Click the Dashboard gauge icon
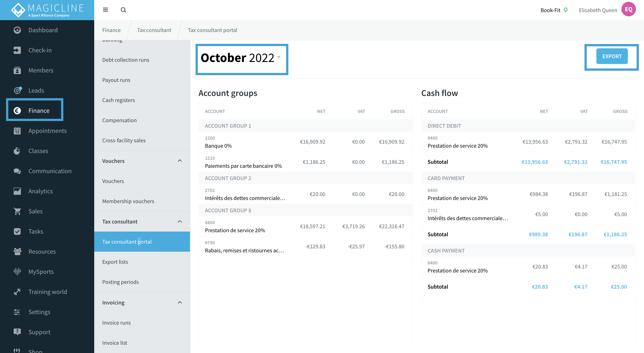The height and width of the screenshot is (353, 644). pyautogui.click(x=17, y=30)
